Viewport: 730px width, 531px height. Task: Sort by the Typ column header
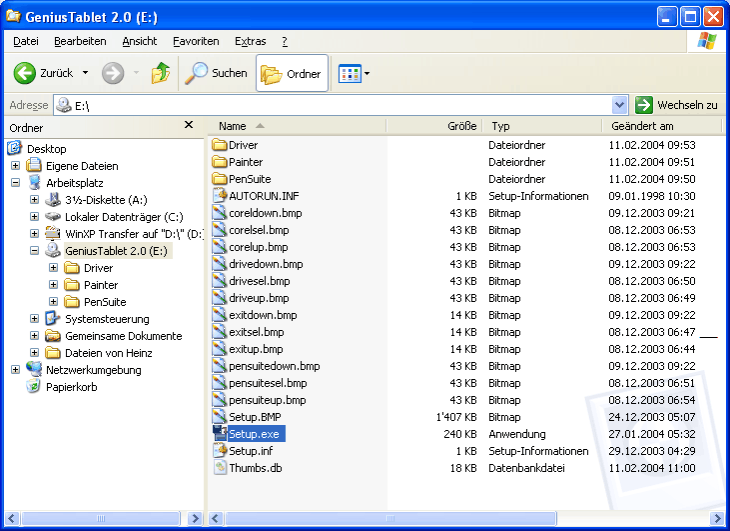coord(541,126)
